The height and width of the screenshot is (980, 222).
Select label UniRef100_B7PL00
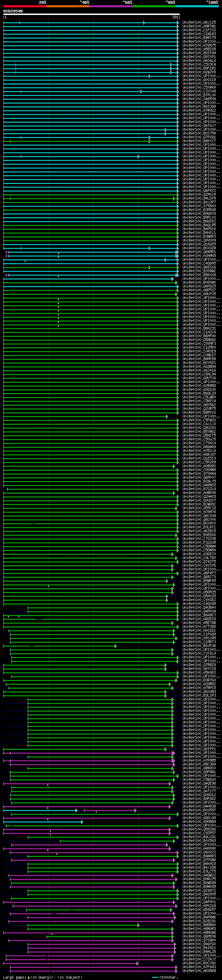pyautogui.click(x=199, y=95)
